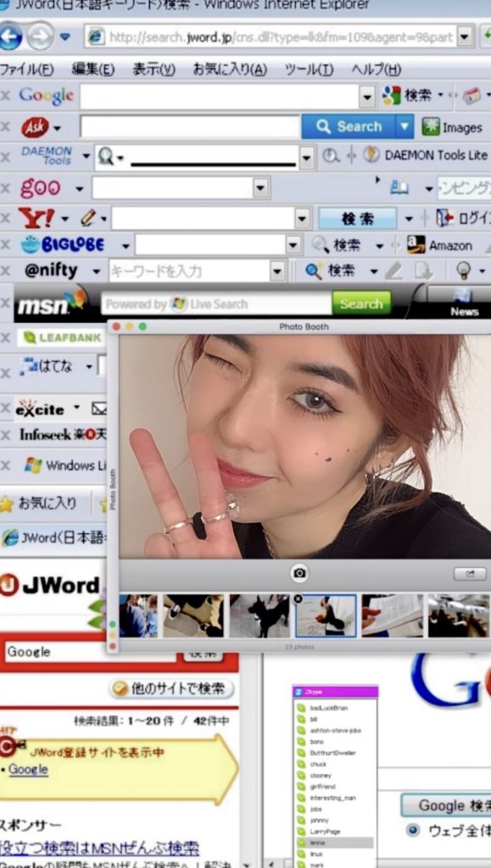Open the ヘルプ(H) menu
The image size is (491, 868).
(x=376, y=70)
